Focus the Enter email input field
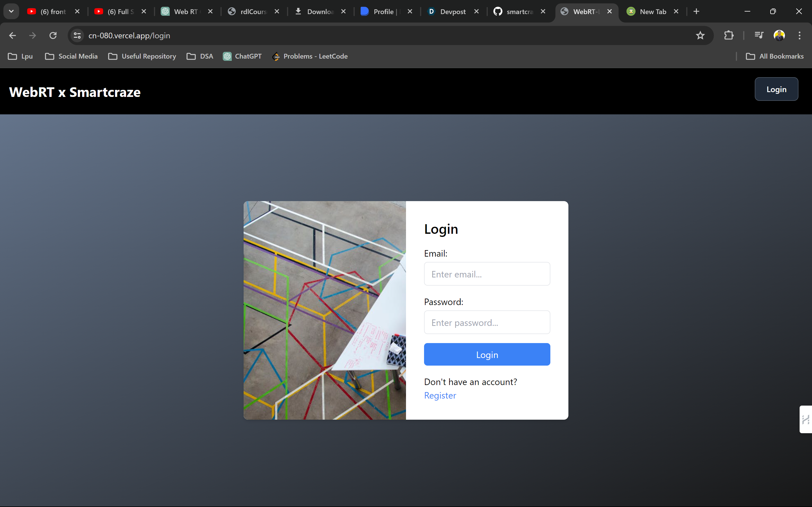 click(487, 274)
